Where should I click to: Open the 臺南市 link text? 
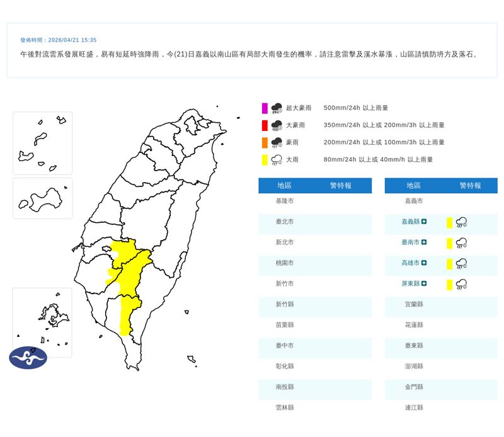pyautogui.click(x=410, y=242)
